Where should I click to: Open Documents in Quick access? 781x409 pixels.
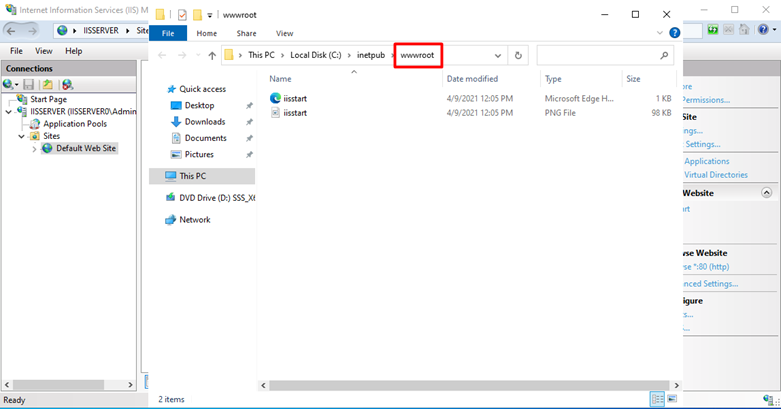coord(205,138)
